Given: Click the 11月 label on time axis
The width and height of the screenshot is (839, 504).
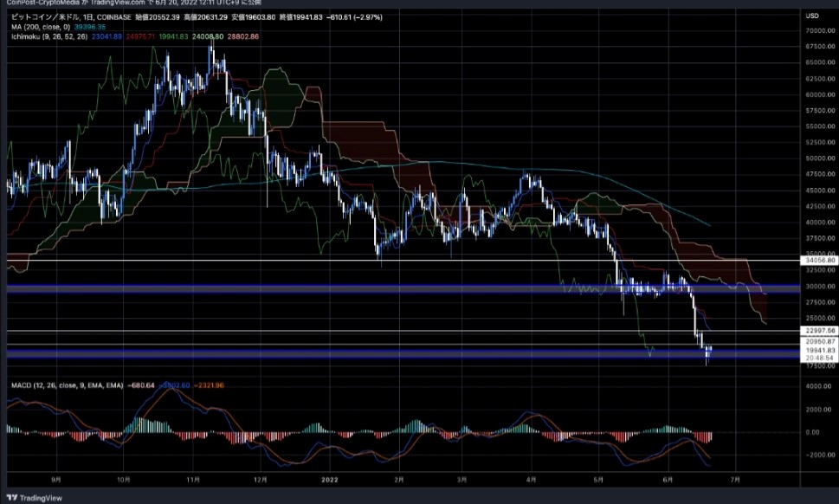Looking at the screenshot, I should click(x=194, y=481).
